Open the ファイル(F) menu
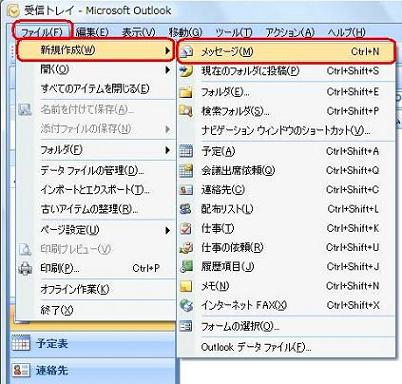 coord(42,32)
